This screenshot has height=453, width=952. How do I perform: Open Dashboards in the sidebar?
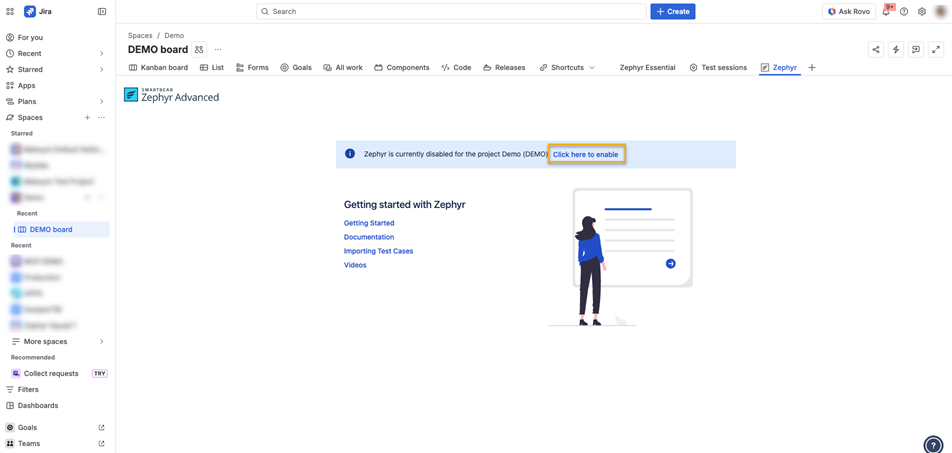(x=58, y=405)
